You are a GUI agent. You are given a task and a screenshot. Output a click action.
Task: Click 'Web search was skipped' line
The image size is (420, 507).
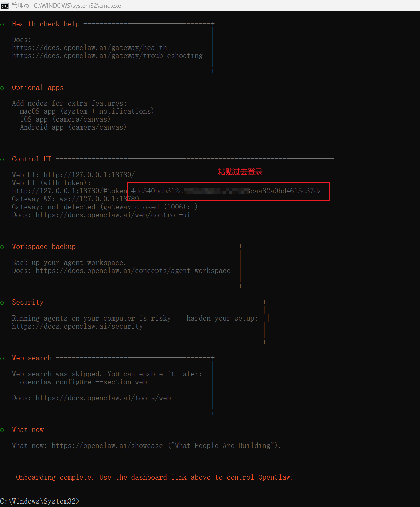point(107,374)
